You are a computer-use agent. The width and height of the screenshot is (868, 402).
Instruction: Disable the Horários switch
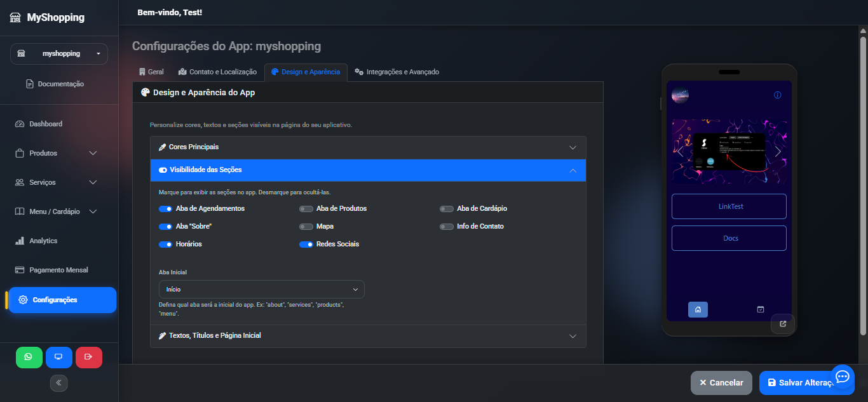click(x=165, y=244)
